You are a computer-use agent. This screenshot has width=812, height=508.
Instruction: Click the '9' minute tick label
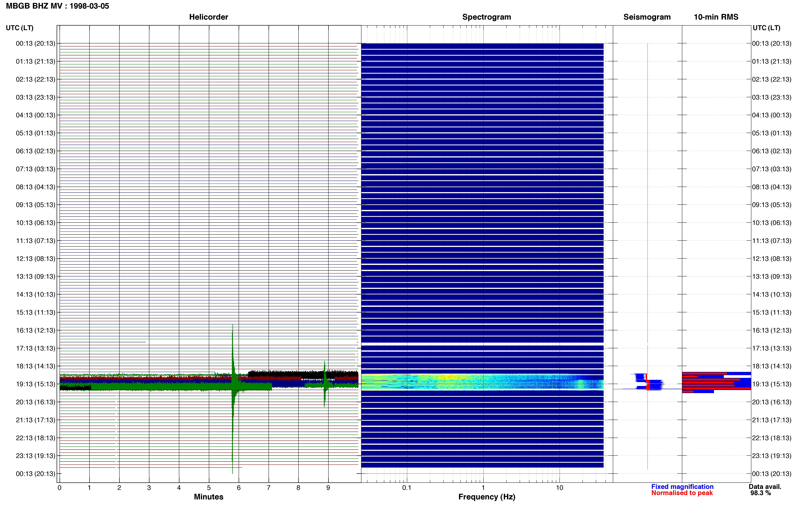point(328,487)
